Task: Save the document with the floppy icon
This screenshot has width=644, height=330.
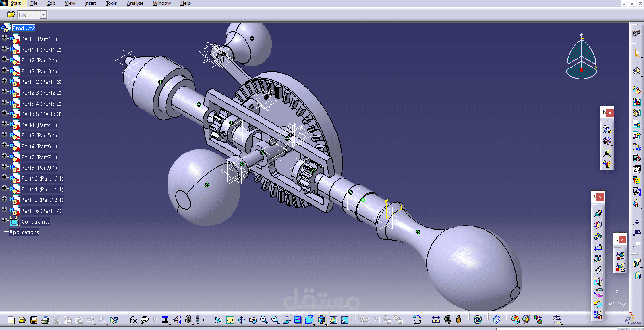Action: click(x=34, y=320)
